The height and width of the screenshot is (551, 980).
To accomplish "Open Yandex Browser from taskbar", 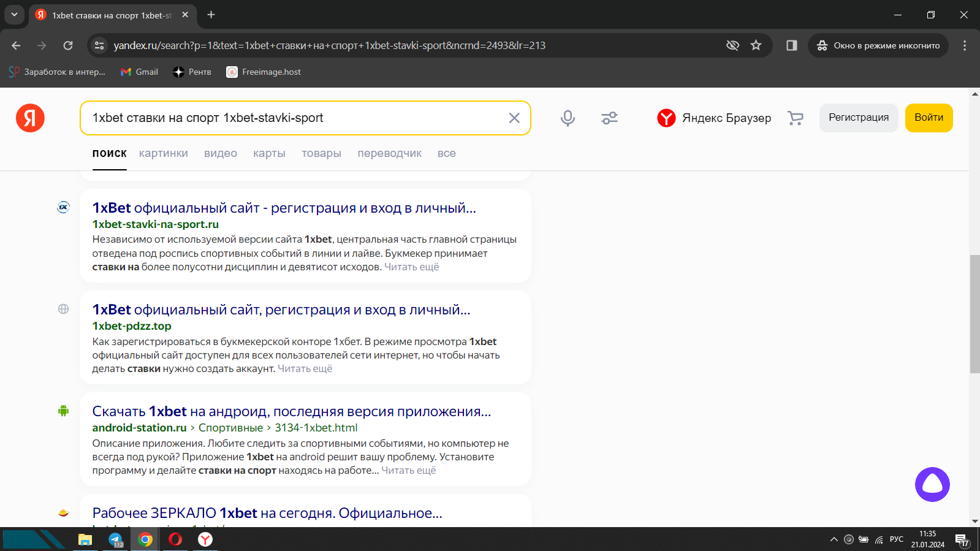I will click(205, 539).
